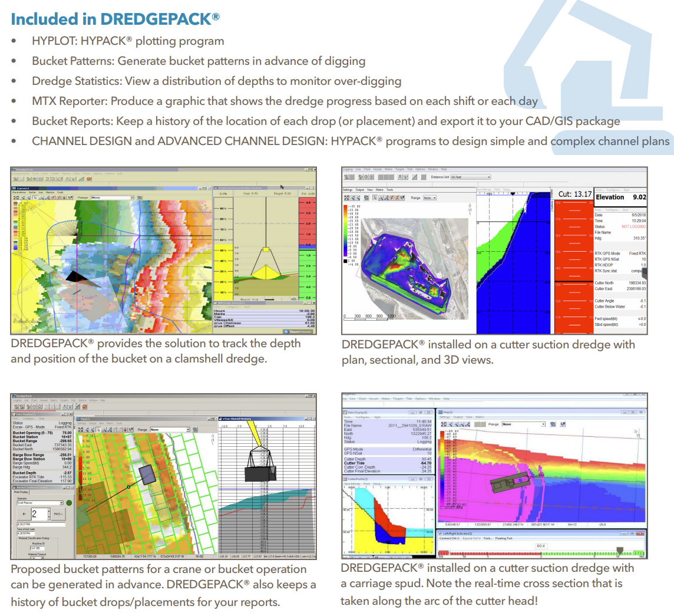Click the last icon in the carriage spud map toolbar

tap(563, 424)
